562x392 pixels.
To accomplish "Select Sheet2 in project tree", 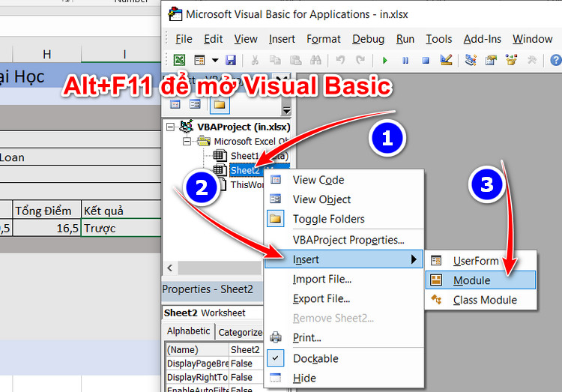I will point(245,170).
